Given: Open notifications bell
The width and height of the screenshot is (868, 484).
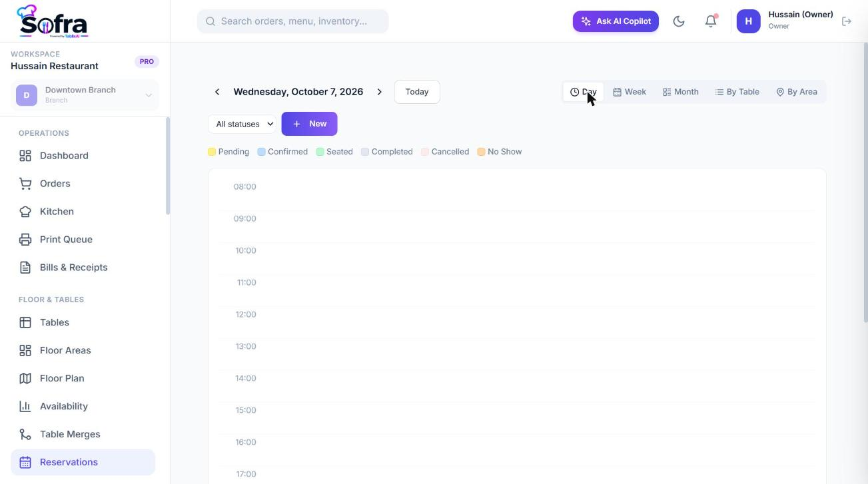Looking at the screenshot, I should pyautogui.click(x=711, y=21).
